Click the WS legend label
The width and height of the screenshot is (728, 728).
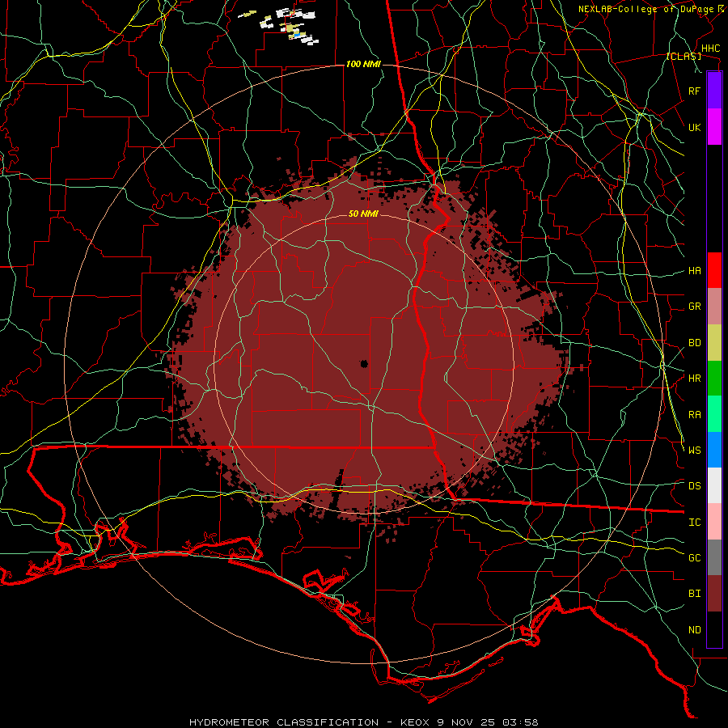[x=694, y=450]
